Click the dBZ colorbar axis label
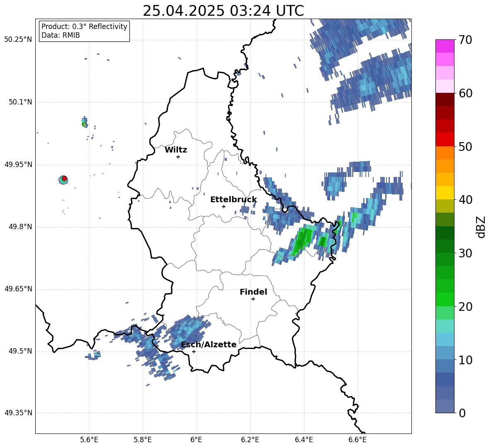The width and height of the screenshot is (491, 448). coord(481,227)
